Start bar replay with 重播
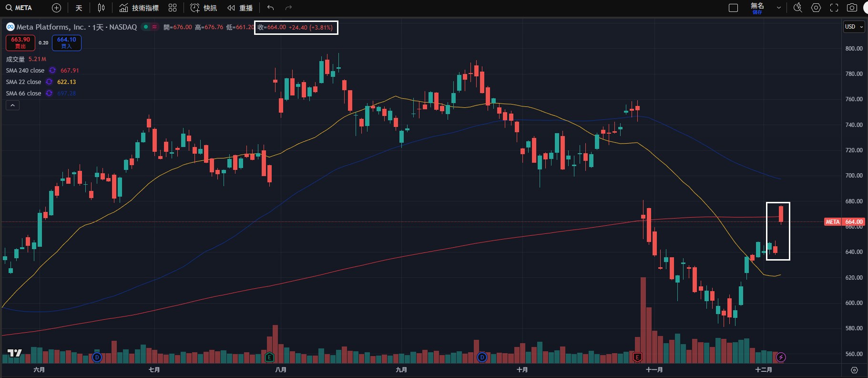This screenshot has width=868, height=378. coord(240,8)
